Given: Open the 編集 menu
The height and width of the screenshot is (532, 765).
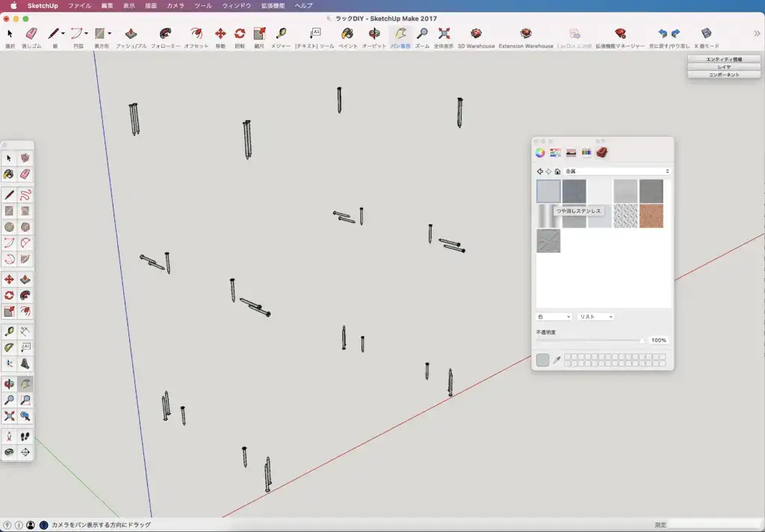Looking at the screenshot, I should point(107,6).
